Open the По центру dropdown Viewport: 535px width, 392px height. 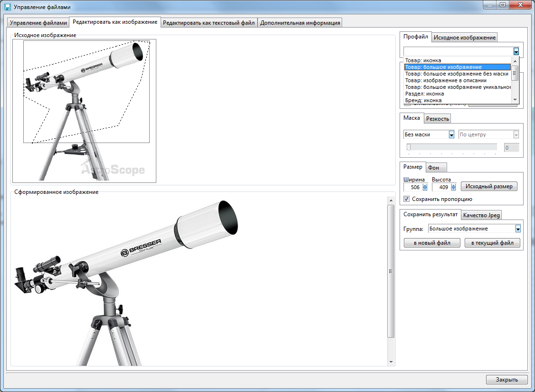[488, 134]
